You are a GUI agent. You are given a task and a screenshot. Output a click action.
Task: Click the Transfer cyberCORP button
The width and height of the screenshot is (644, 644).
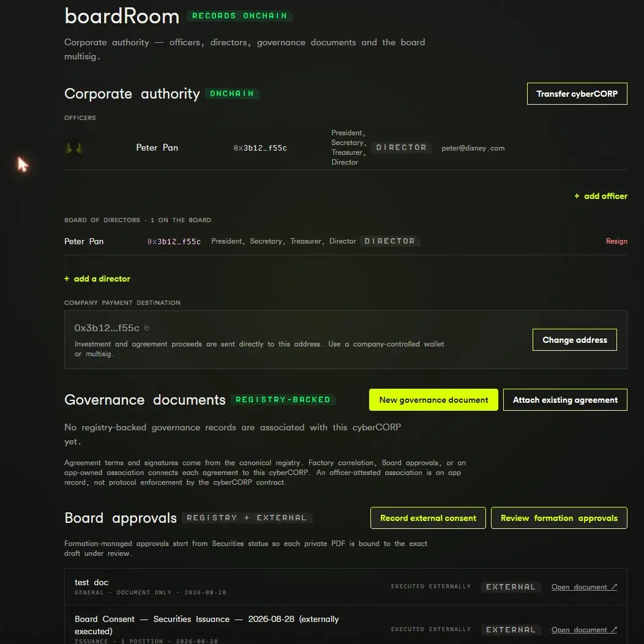[x=577, y=94]
